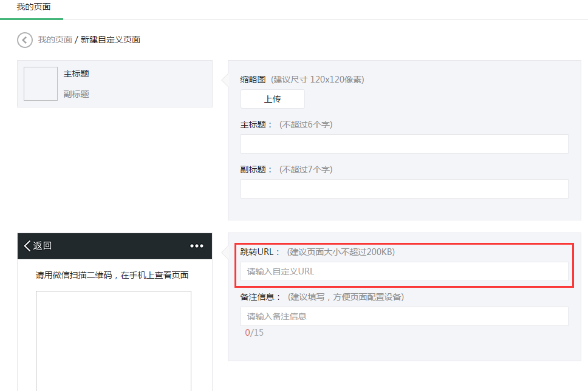Click the 建议页面大小不超过200KB hint text
Viewport: 588px width, 391px height.
341,252
